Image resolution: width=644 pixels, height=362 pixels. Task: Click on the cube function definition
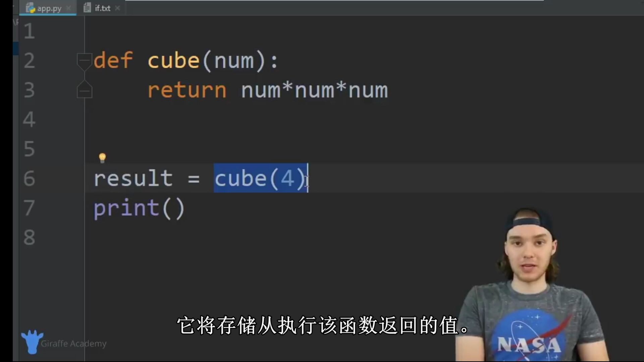point(186,60)
